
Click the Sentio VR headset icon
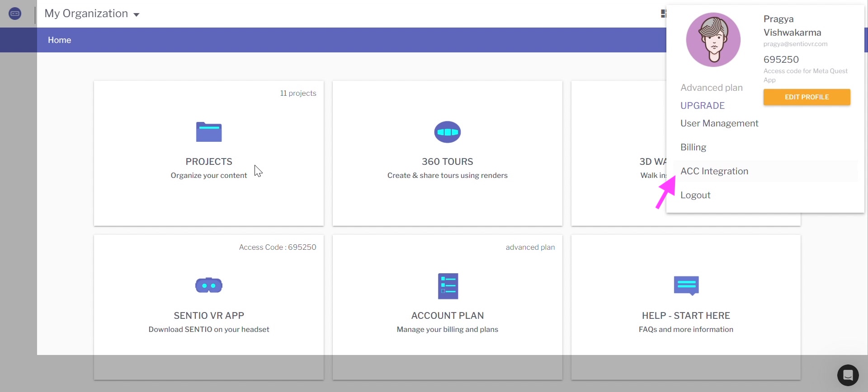tap(209, 285)
